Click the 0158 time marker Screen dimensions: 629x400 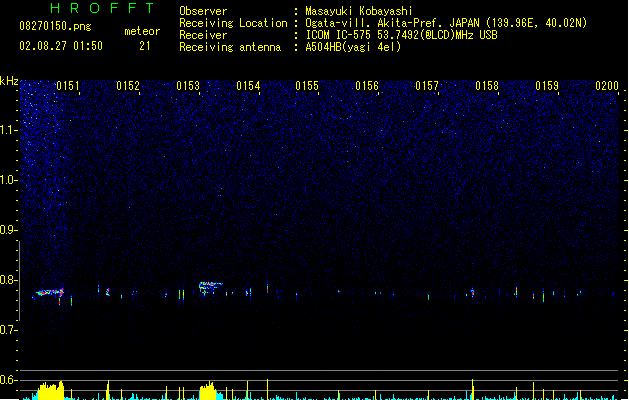click(x=487, y=86)
